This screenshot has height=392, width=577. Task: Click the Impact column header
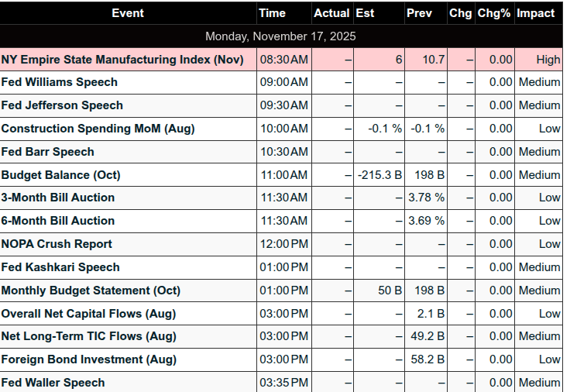click(x=536, y=13)
